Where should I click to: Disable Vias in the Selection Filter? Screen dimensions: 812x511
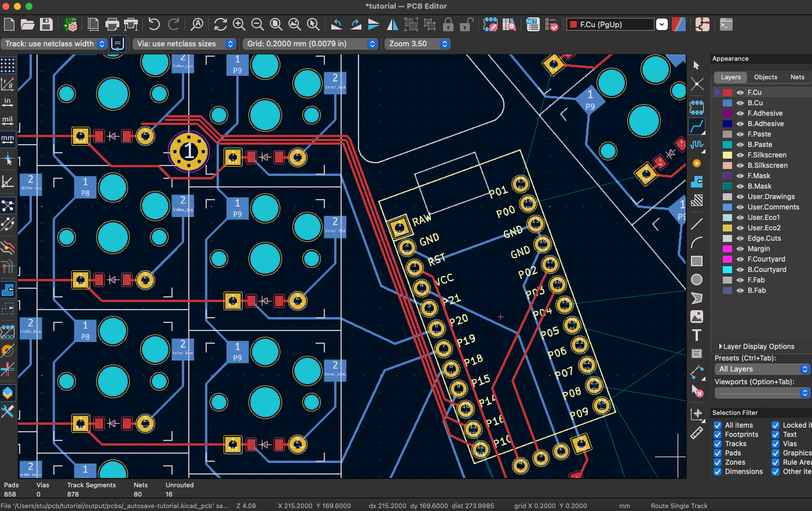pyautogui.click(x=775, y=443)
